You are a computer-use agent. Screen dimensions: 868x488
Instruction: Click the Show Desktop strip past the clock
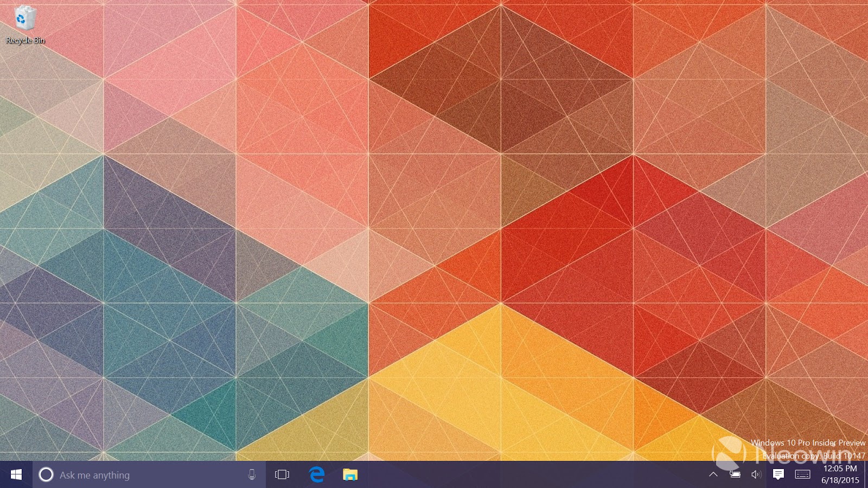click(866, 475)
